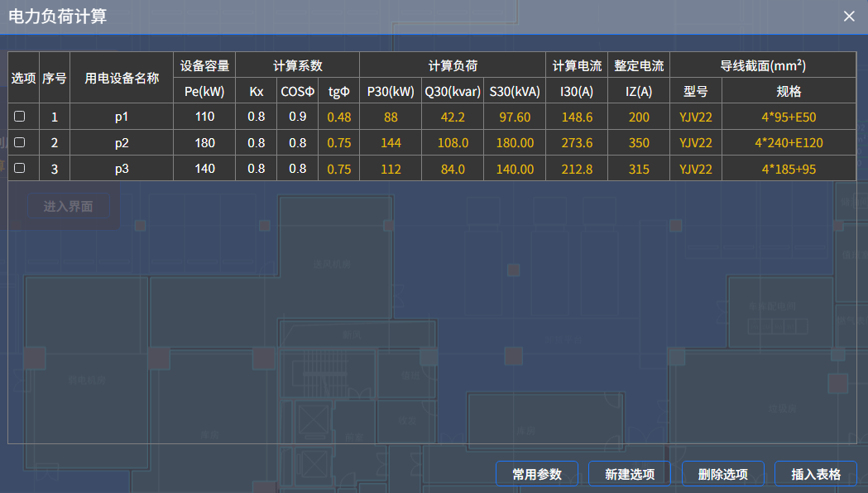Select the cable spec 4*95+E50 cell
The image size is (868, 493).
click(789, 117)
